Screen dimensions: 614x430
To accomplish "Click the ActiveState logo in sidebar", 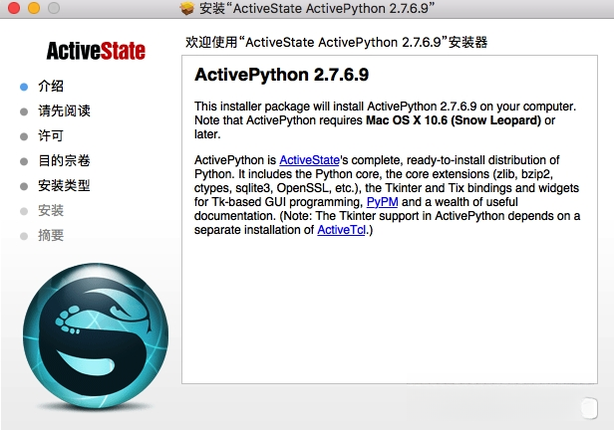I will 96,51.
